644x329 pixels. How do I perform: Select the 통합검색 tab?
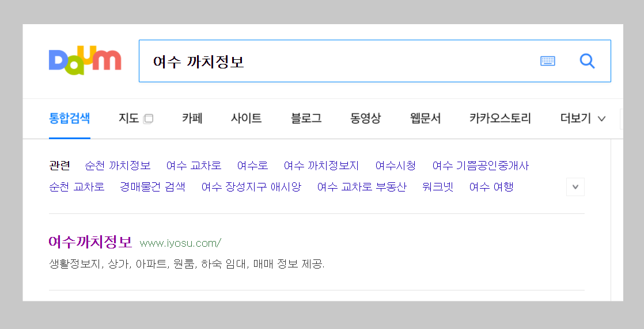click(69, 118)
